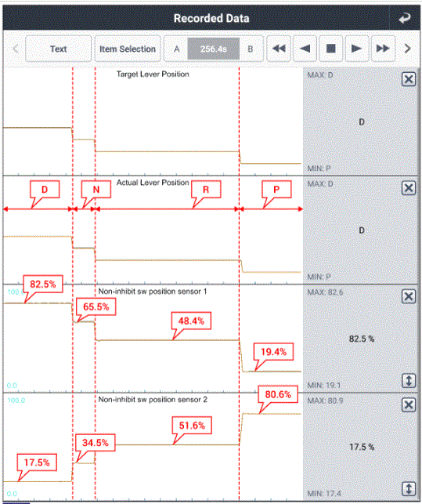Fast forward recorded data
This screenshot has height=504, width=422.
click(383, 49)
